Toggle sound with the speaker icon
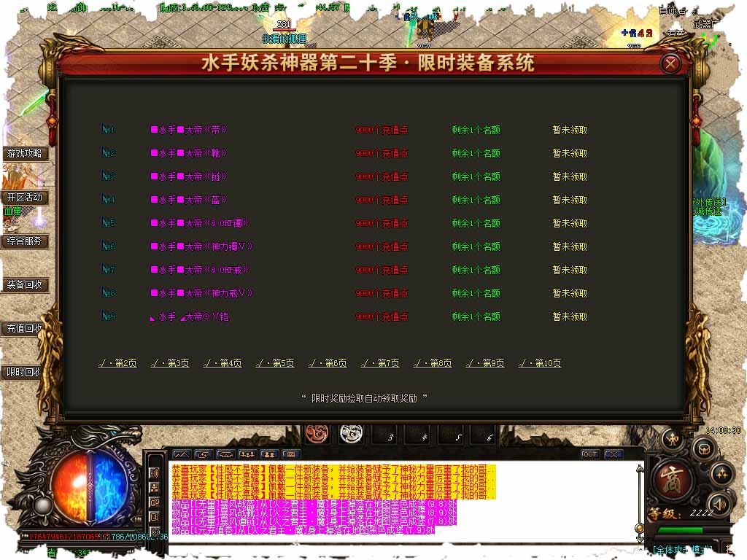Viewport: 747px width, 560px height. tap(719, 505)
